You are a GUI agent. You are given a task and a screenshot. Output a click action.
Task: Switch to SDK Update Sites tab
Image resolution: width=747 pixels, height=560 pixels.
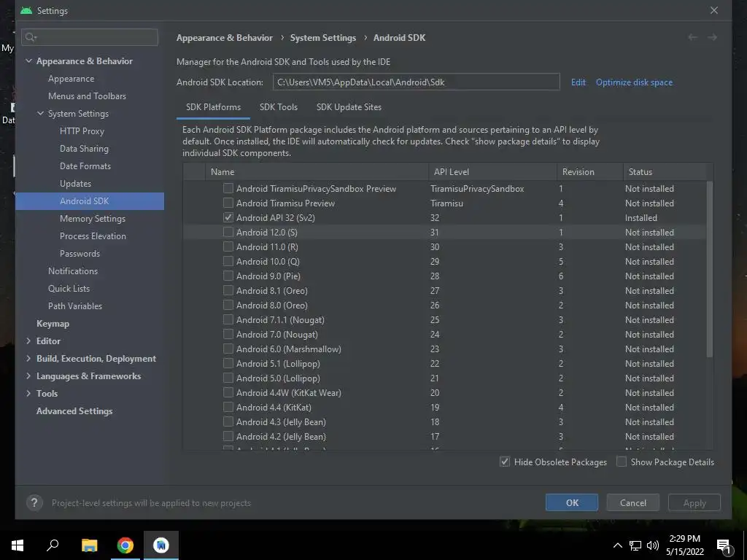pos(349,107)
